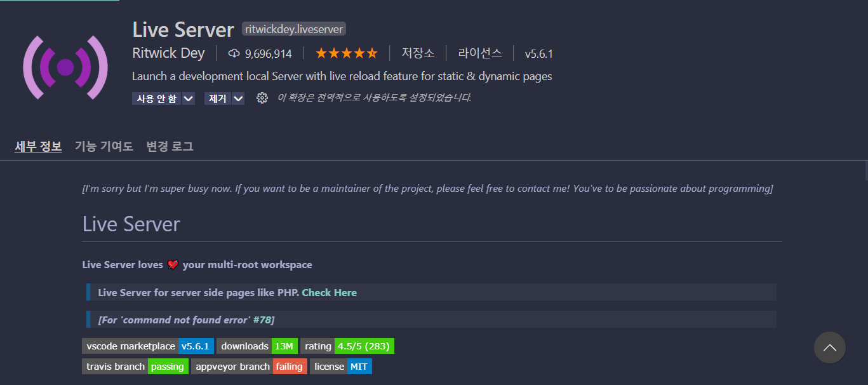This screenshot has width=868, height=385.
Task: Open the 저장소 repository link
Action: tap(418, 53)
